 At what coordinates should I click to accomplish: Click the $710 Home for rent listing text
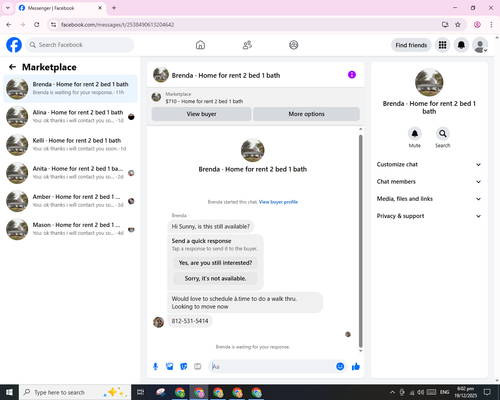pos(204,101)
